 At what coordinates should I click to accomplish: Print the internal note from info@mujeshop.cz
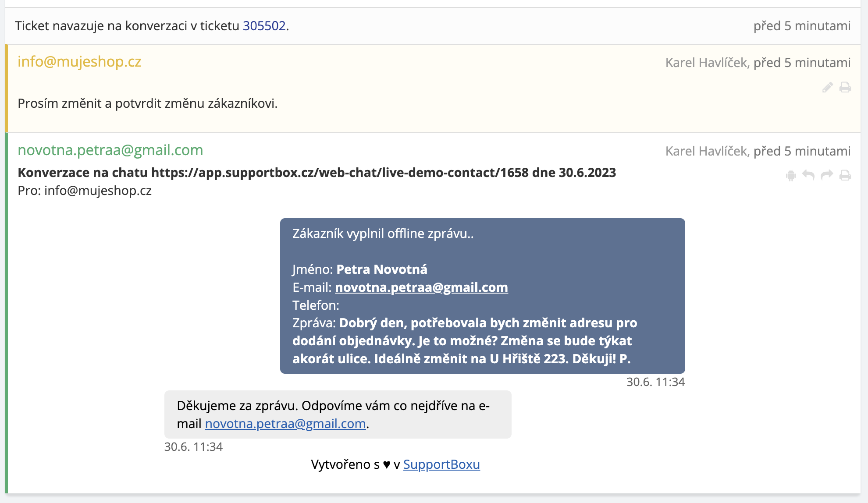pos(845,88)
